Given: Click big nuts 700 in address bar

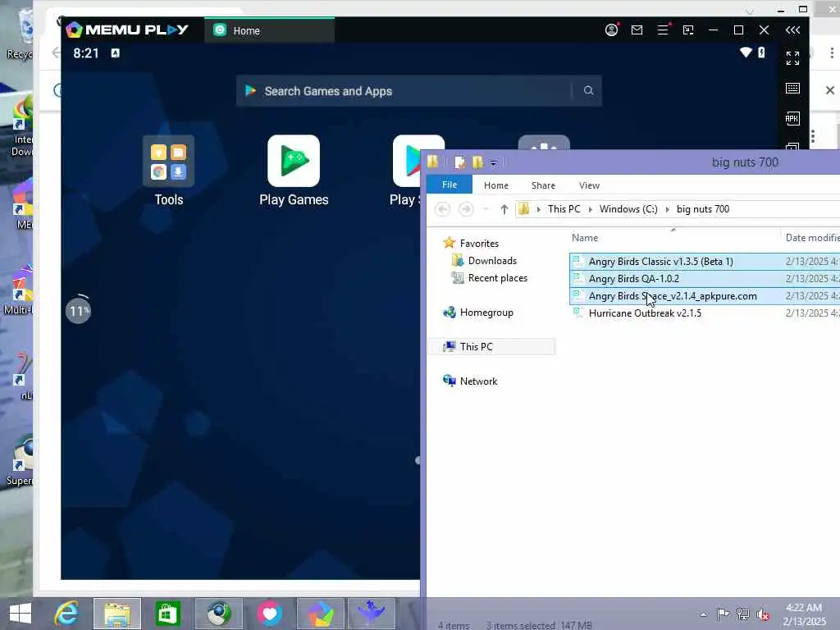Looking at the screenshot, I should point(703,209).
